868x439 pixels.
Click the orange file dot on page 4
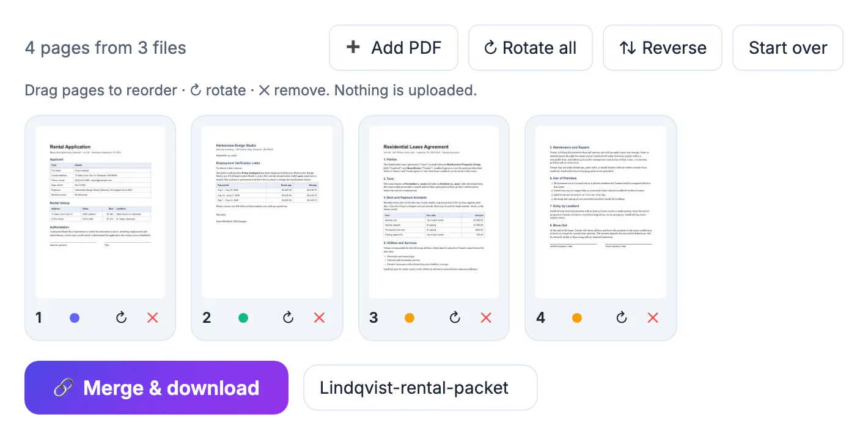pos(577,318)
